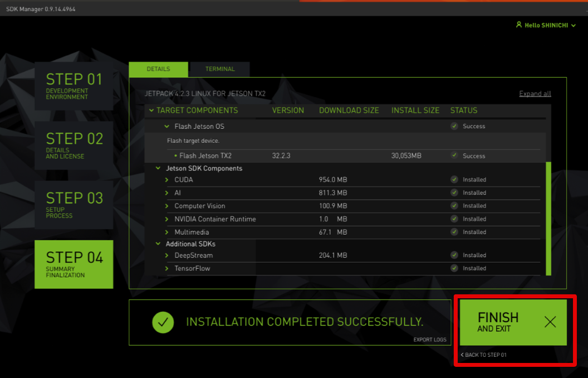Expand the CUDA component details

click(165, 179)
